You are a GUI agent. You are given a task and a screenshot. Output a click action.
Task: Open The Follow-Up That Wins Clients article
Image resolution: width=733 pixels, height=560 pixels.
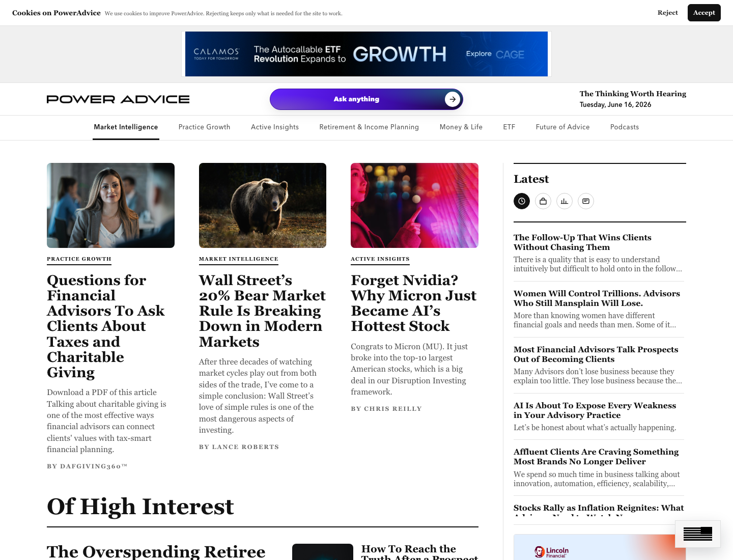click(582, 242)
